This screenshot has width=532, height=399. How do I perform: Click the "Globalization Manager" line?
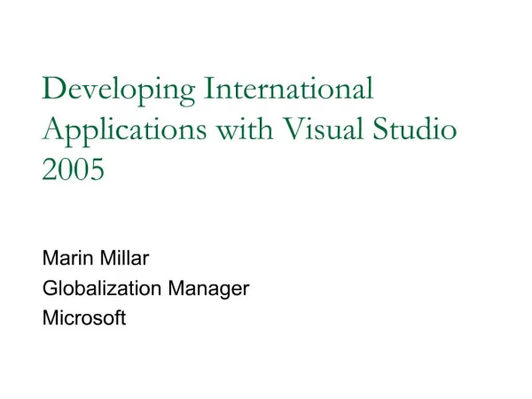[146, 289]
